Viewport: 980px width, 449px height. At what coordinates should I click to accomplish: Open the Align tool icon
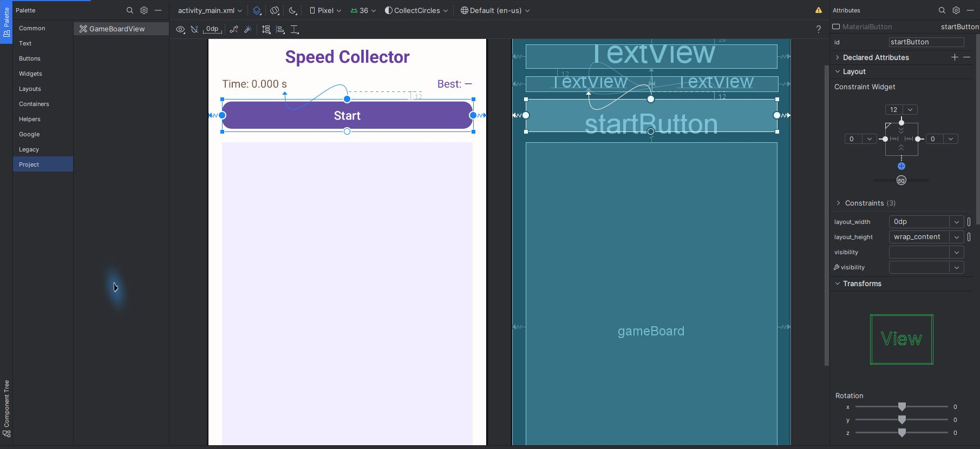280,29
